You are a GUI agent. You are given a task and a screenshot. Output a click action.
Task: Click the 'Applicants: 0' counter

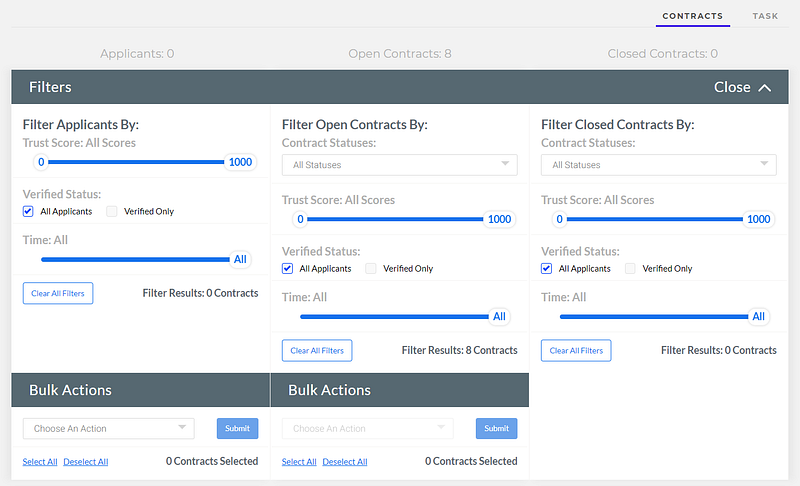[137, 54]
